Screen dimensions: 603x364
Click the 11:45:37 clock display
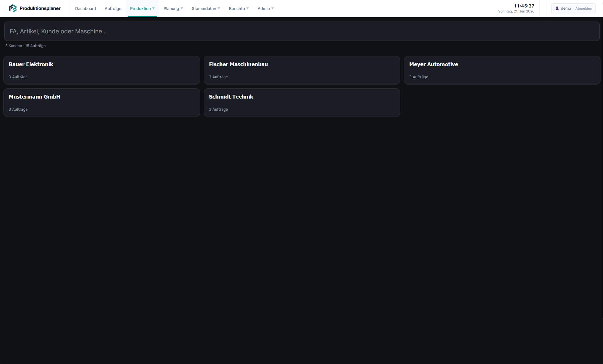[524, 6]
